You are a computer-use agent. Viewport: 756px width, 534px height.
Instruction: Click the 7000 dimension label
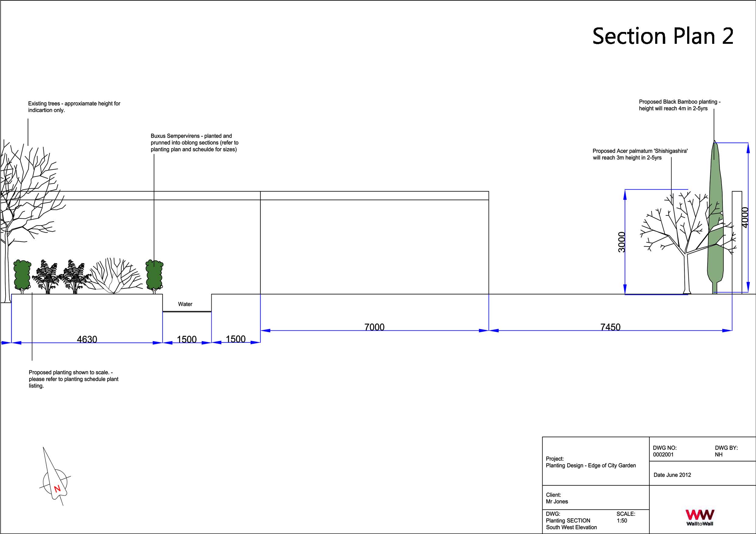[x=374, y=327]
